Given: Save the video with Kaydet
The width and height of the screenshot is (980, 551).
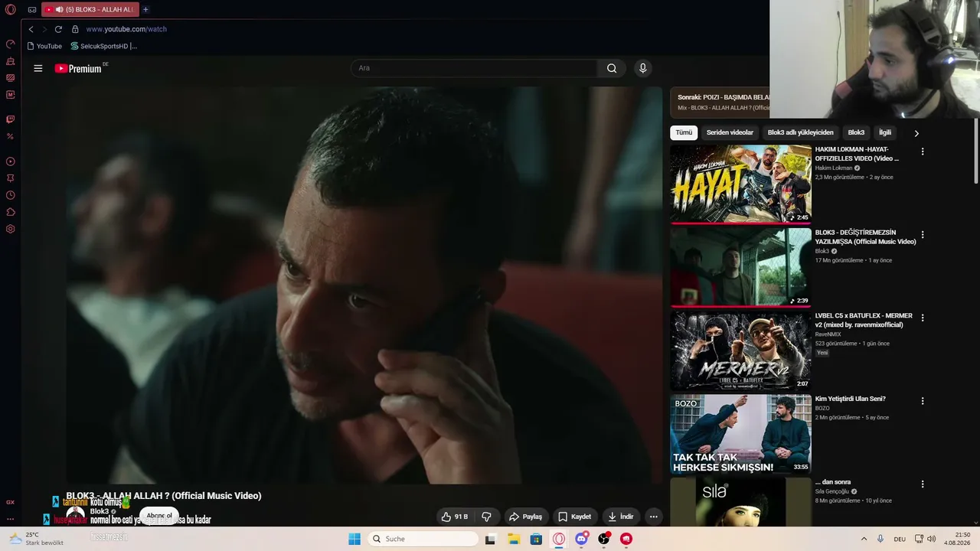Looking at the screenshot, I should [x=574, y=517].
